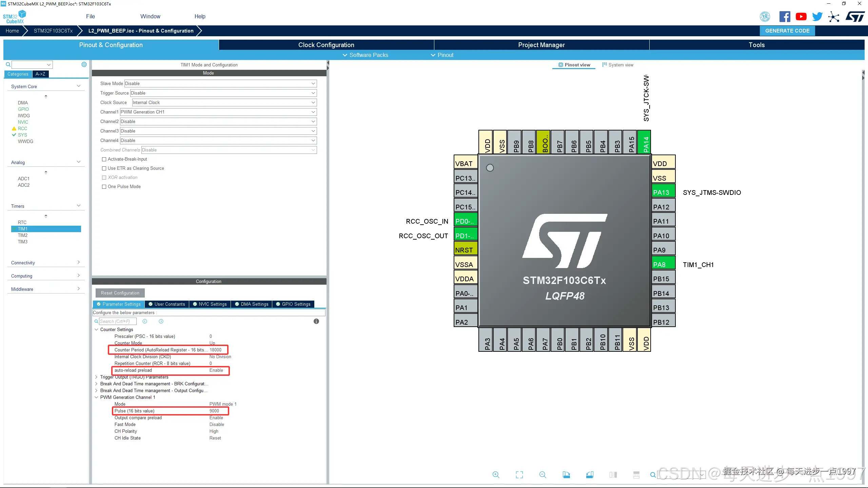Switch to the Clock Configuration tab
The width and height of the screenshot is (868, 488).
(x=326, y=45)
